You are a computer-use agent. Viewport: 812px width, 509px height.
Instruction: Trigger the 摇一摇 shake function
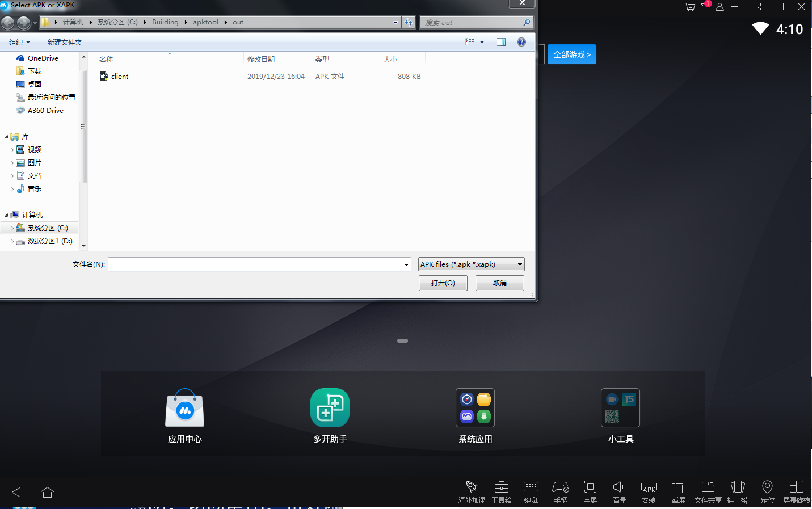pos(737,491)
